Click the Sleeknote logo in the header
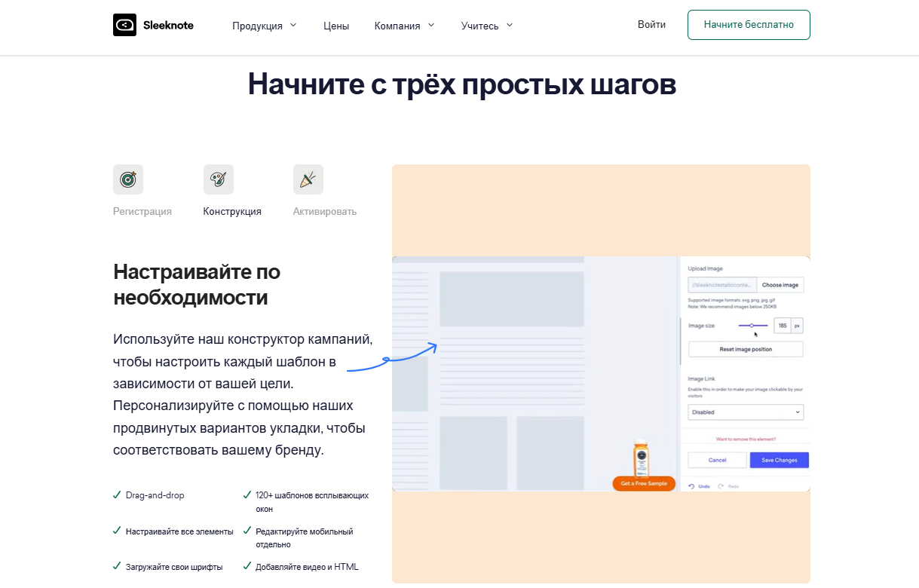This screenshot has height=588, width=919. (152, 24)
